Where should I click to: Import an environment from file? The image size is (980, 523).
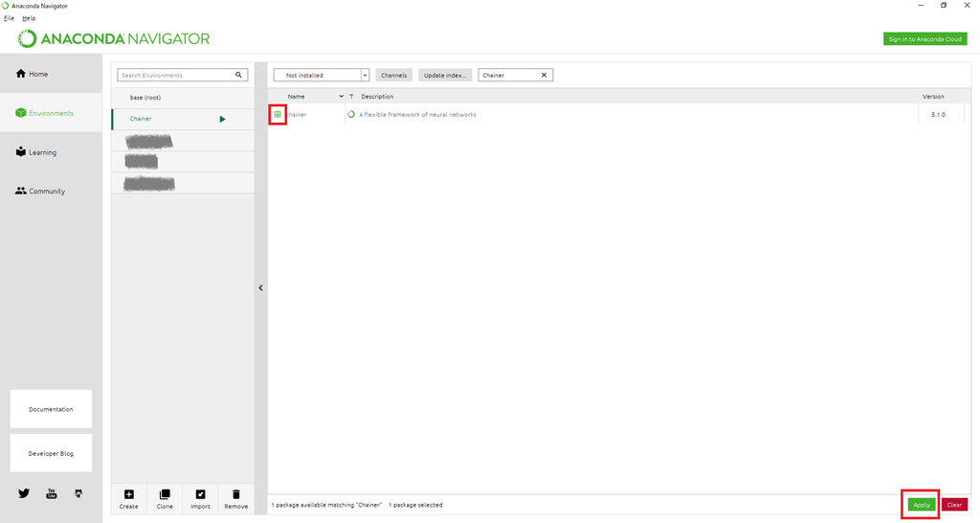(x=200, y=499)
